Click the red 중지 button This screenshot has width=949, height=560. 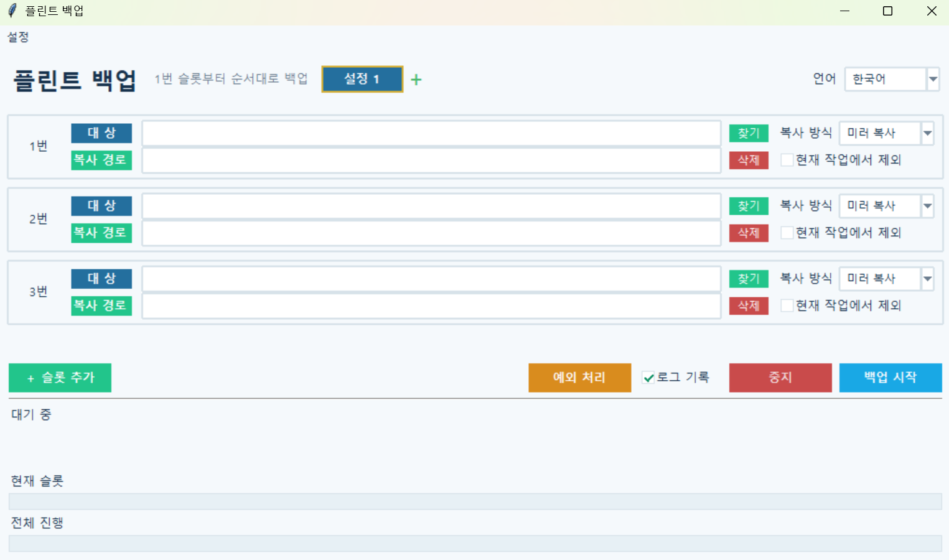point(780,378)
